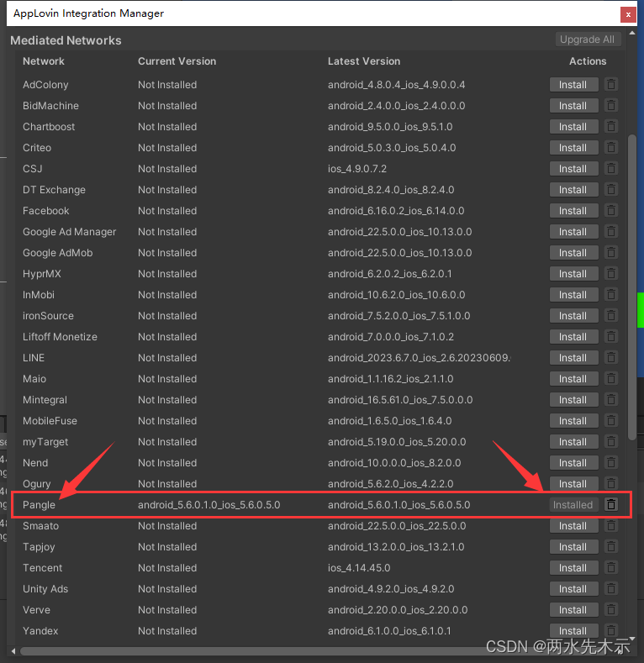Click the trash icon for Maio

click(x=611, y=378)
